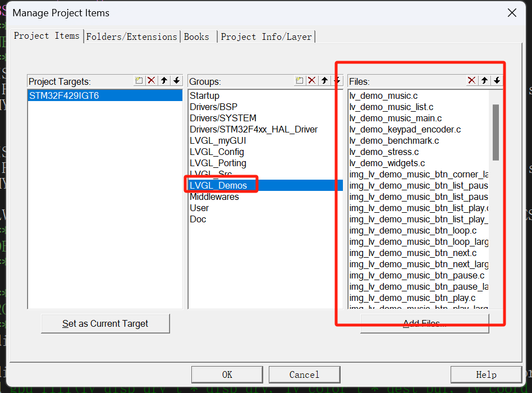The height and width of the screenshot is (393, 532).
Task: Click the Files list vertical scrollbar thumb
Action: pyautogui.click(x=496, y=132)
